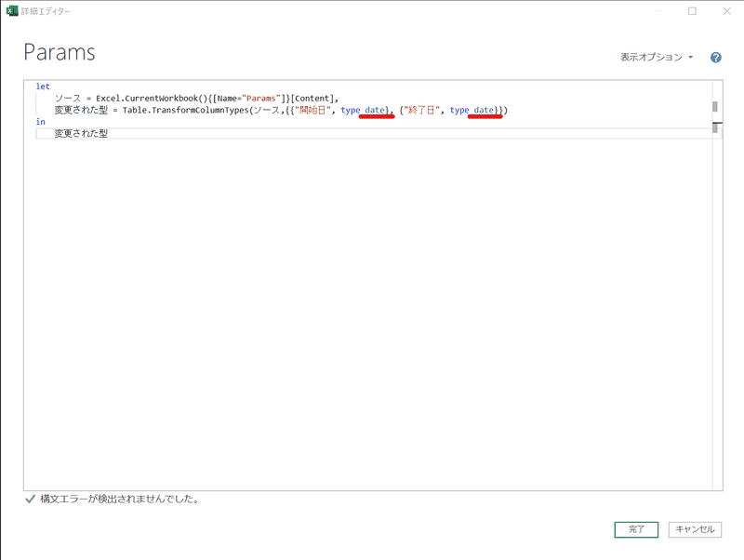Click the vertical scrollbar thumb in editor
Viewport: 744px width, 560px height.
coord(715,107)
